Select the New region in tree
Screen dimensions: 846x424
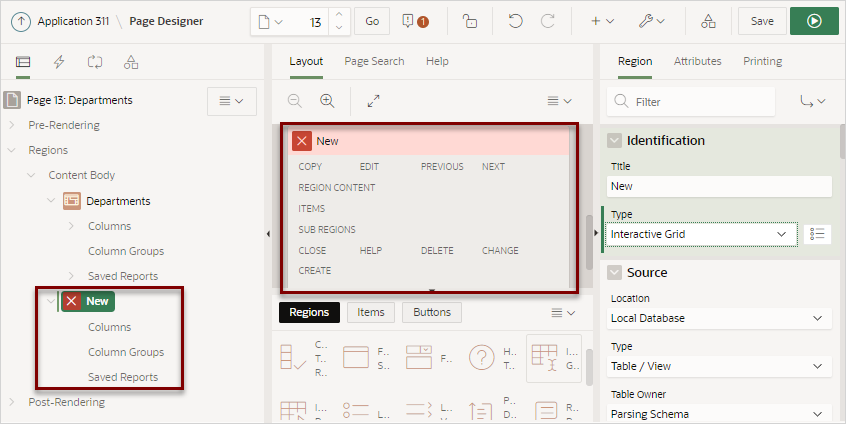click(88, 301)
